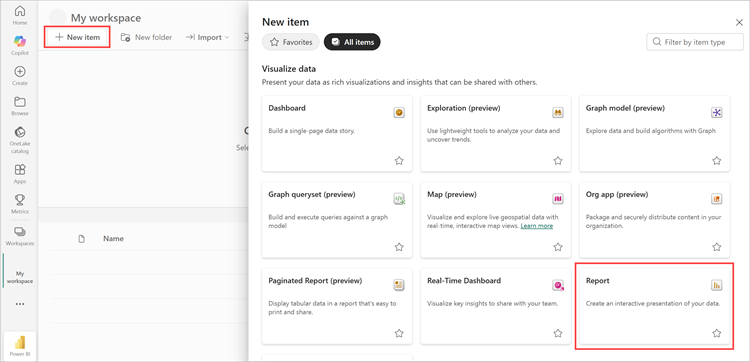The height and width of the screenshot is (362, 750).
Task: Click the New folder button
Action: 146,37
